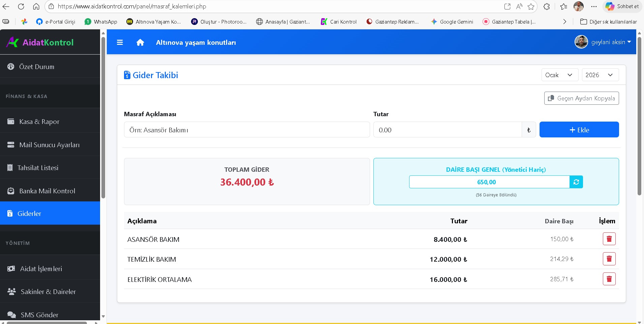Image resolution: width=644 pixels, height=324 pixels.
Task: Delete the ASANSÖR BAKIM expense row
Action: [609, 239]
